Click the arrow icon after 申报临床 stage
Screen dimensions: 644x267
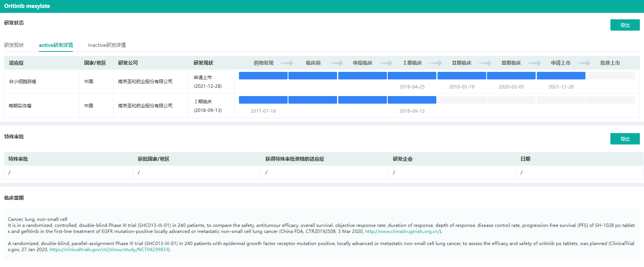(x=386, y=63)
